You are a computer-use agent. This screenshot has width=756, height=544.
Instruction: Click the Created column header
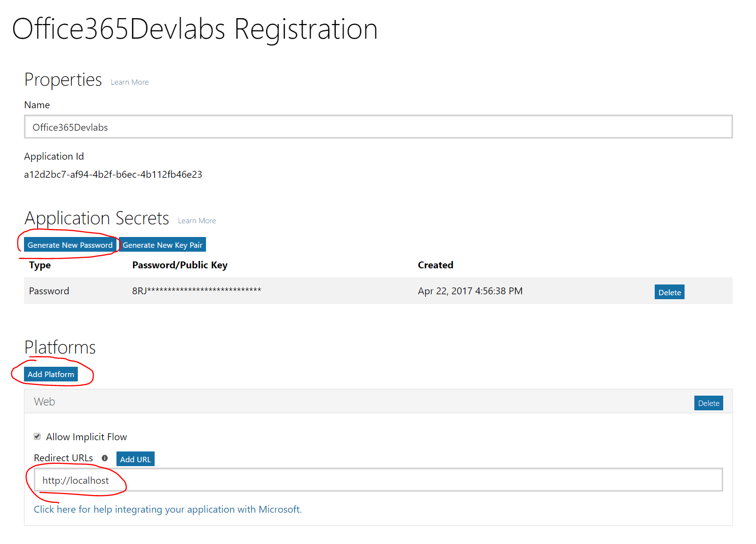tap(435, 265)
